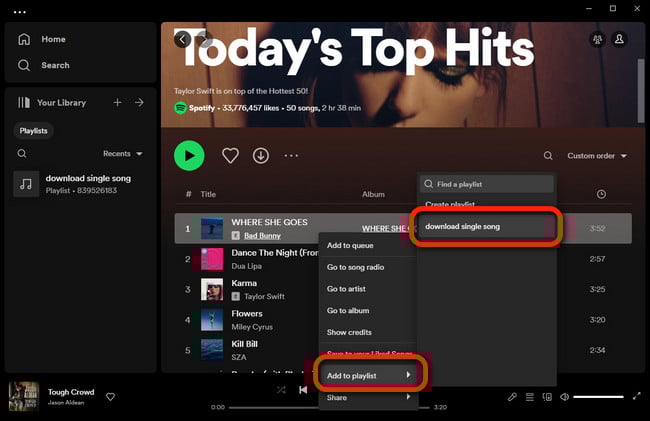
Task: Open Recents sort dropdown in library
Action: coord(123,154)
